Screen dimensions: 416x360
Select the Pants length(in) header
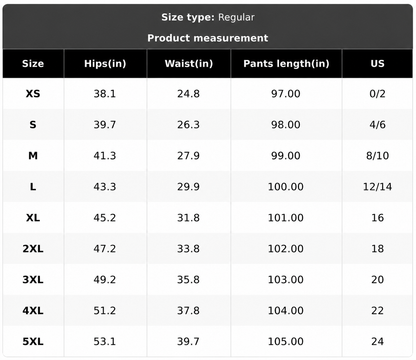(286, 64)
